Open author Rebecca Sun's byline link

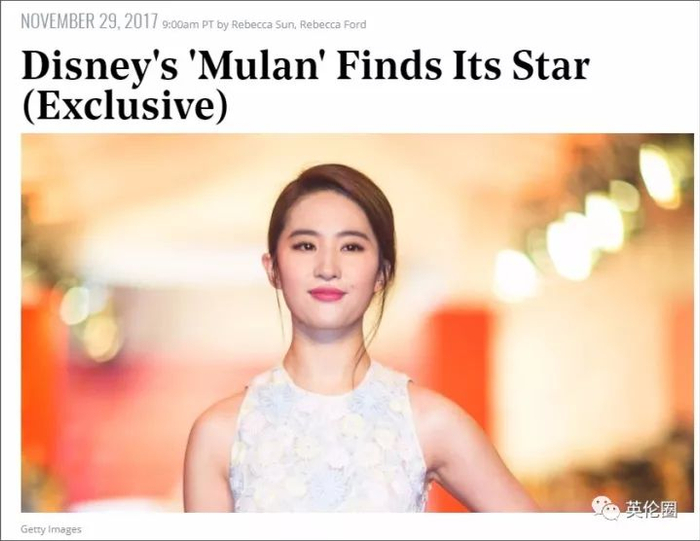click(x=262, y=25)
